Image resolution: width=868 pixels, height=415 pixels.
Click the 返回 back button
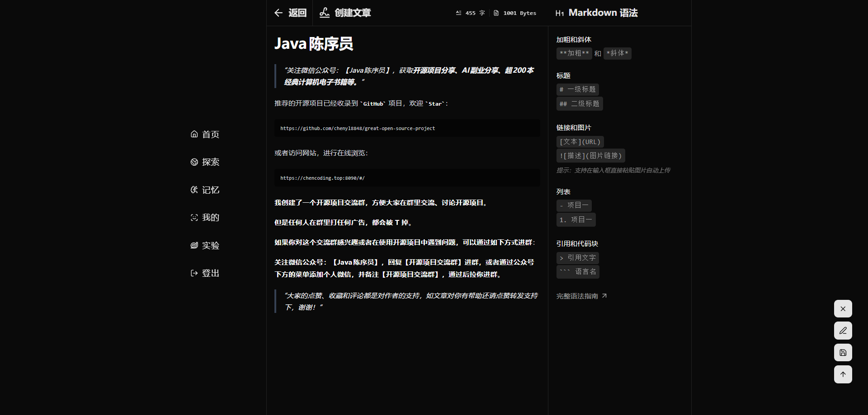[290, 13]
